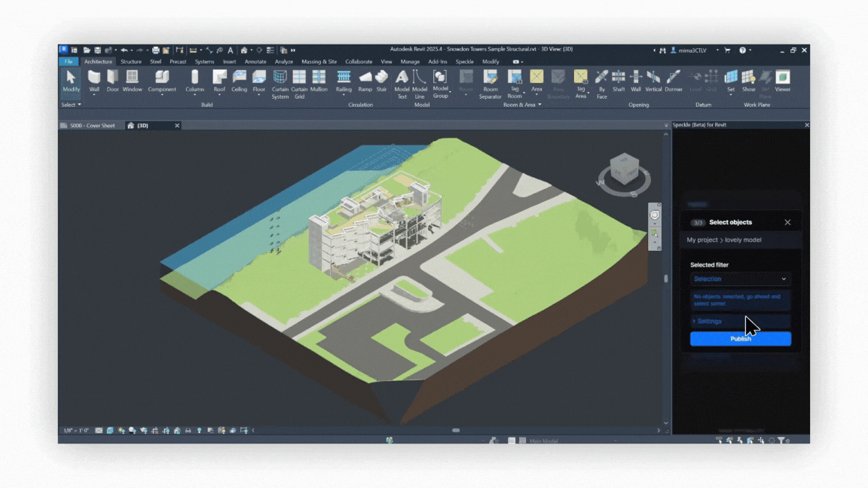This screenshot has width=868, height=488.
Task: Switch to the Steel ribbon tab
Action: point(155,62)
